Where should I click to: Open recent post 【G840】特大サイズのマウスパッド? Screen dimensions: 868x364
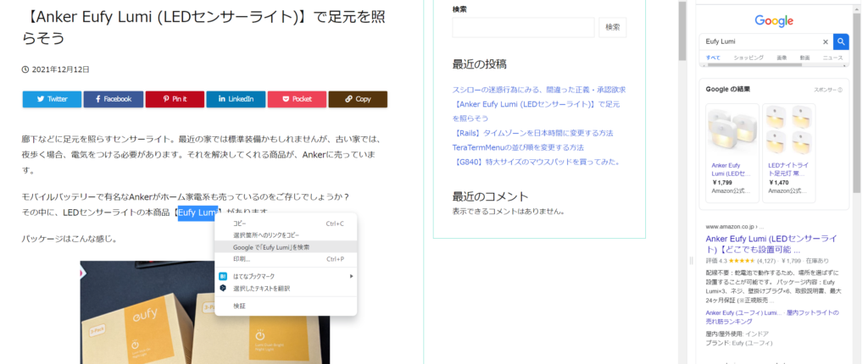click(x=537, y=162)
